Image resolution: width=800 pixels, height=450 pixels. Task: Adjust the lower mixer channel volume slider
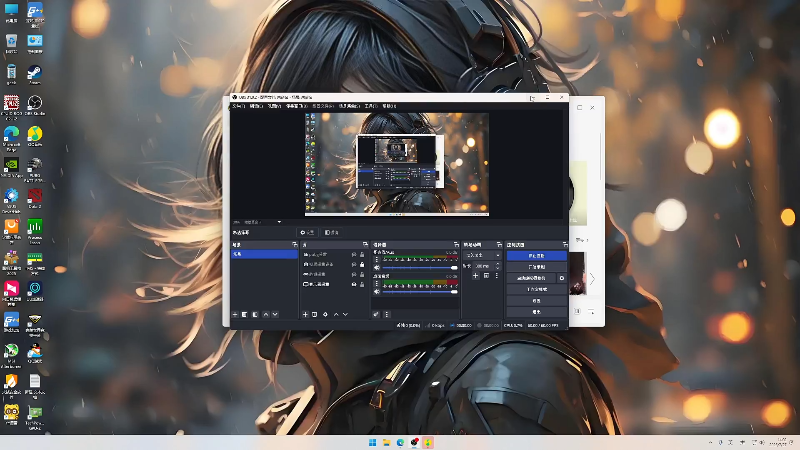pos(419,292)
